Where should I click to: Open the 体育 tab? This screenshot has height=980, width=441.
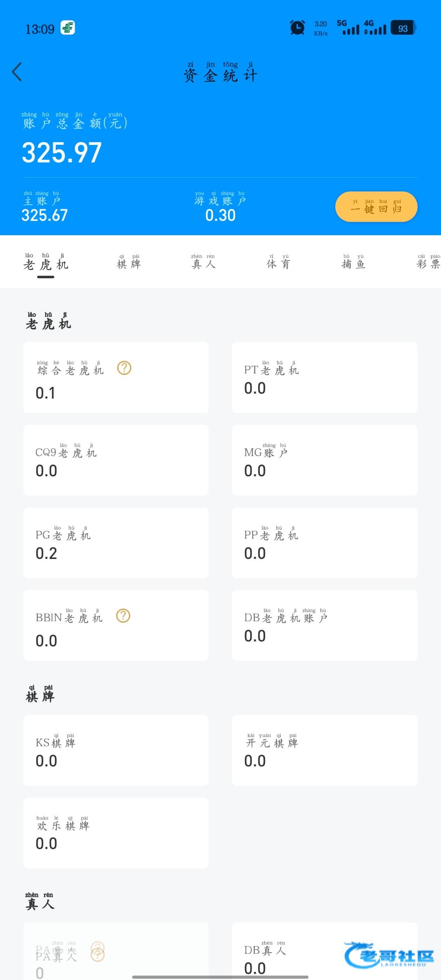(x=278, y=263)
